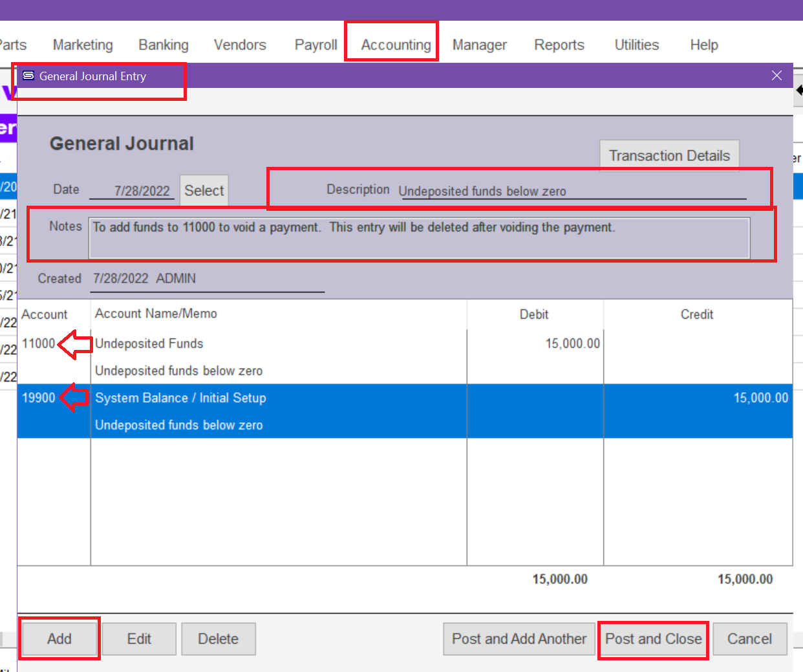
Task: Cancel the journal entry
Action: (749, 639)
